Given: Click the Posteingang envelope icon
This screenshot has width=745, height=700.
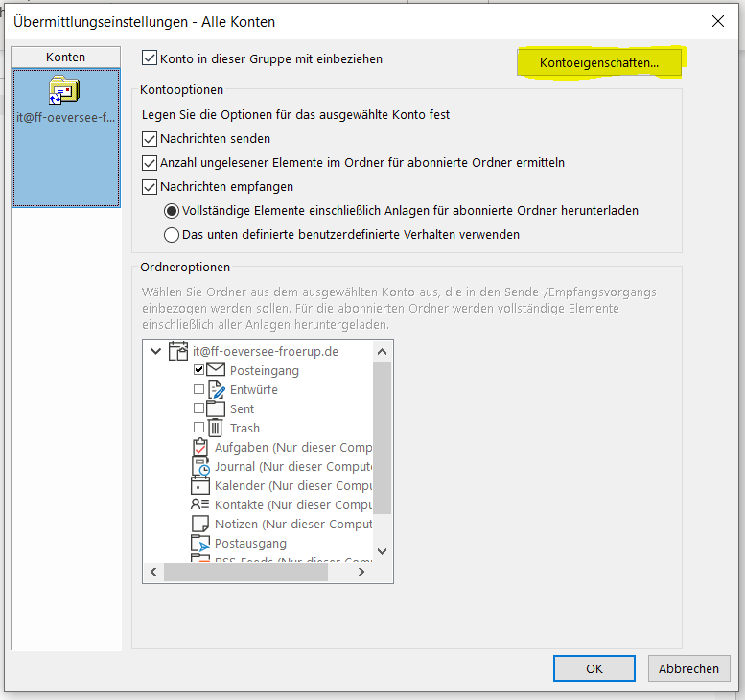Looking at the screenshot, I should click(x=216, y=370).
